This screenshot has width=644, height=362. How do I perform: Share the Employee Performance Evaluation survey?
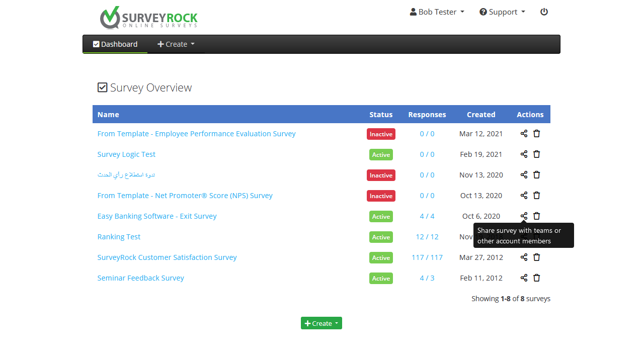[524, 134]
